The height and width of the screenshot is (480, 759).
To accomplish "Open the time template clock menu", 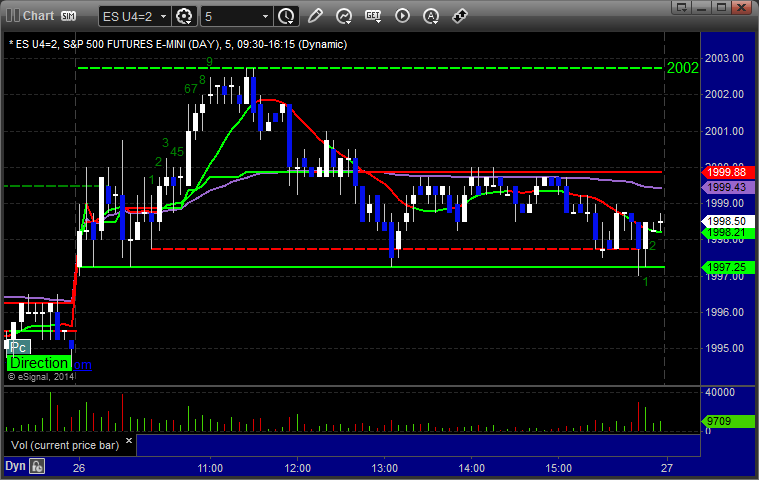I will [x=286, y=16].
